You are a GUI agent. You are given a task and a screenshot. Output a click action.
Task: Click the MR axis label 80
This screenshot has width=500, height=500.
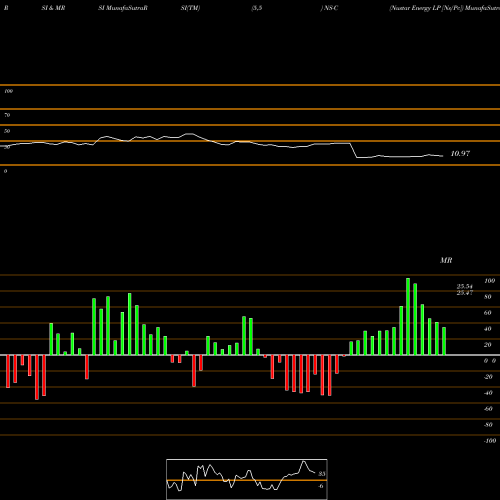tap(488, 297)
